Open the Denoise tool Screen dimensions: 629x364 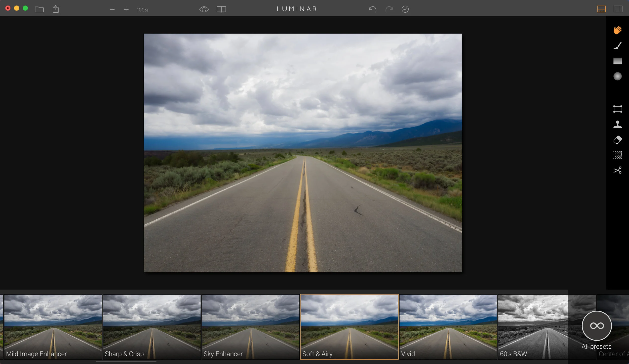617,155
